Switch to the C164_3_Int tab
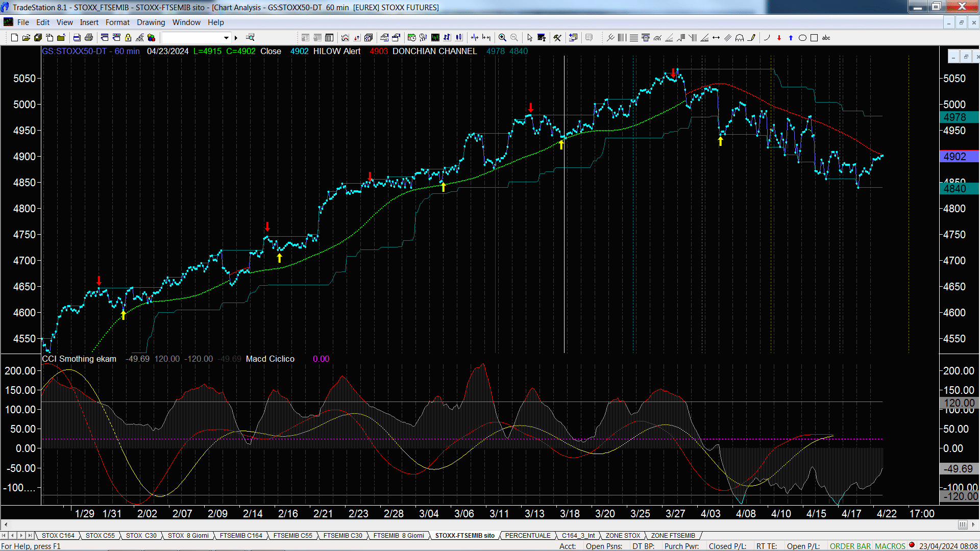980x551 pixels. pos(578,536)
